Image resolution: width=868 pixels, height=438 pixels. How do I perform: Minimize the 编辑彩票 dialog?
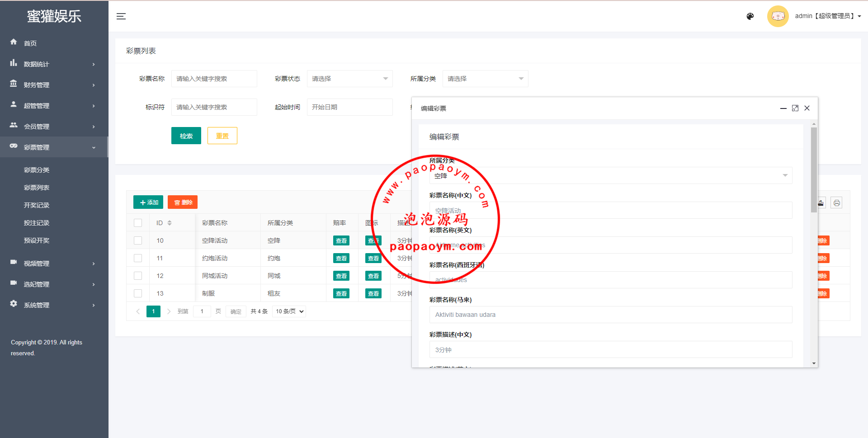coord(783,108)
